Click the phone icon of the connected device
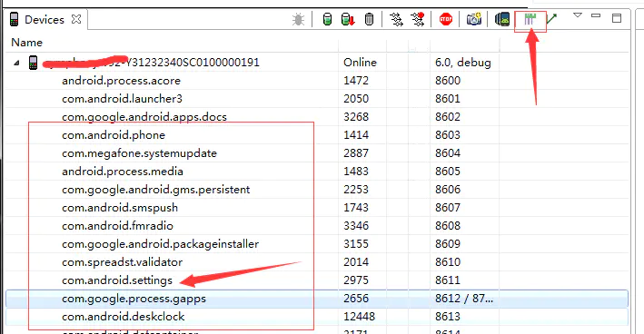Image resolution: width=644 pixels, height=334 pixels. tap(34, 63)
